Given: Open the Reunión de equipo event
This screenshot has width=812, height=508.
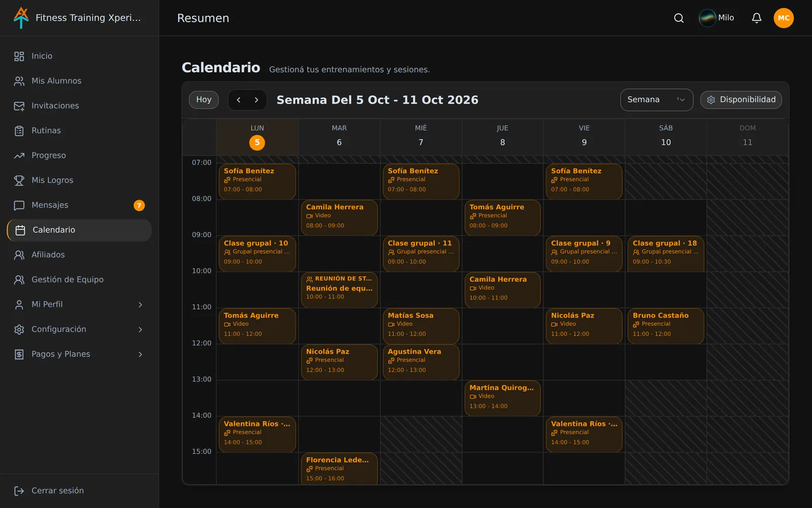Looking at the screenshot, I should 339,290.
